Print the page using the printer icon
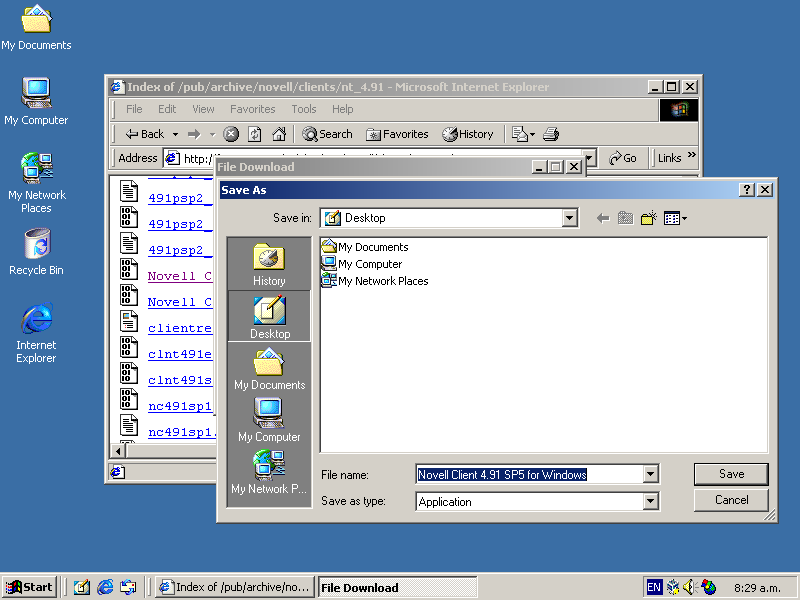This screenshot has height=600, width=800. point(551,134)
